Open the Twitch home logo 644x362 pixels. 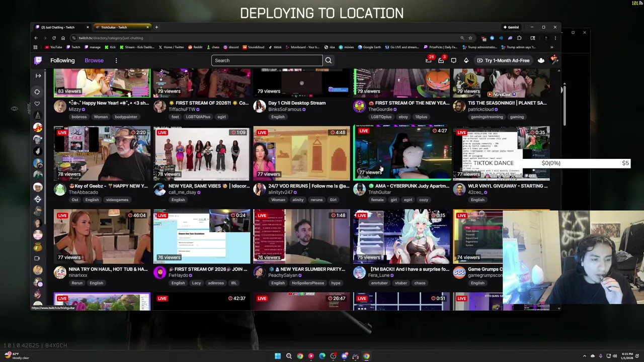click(38, 60)
